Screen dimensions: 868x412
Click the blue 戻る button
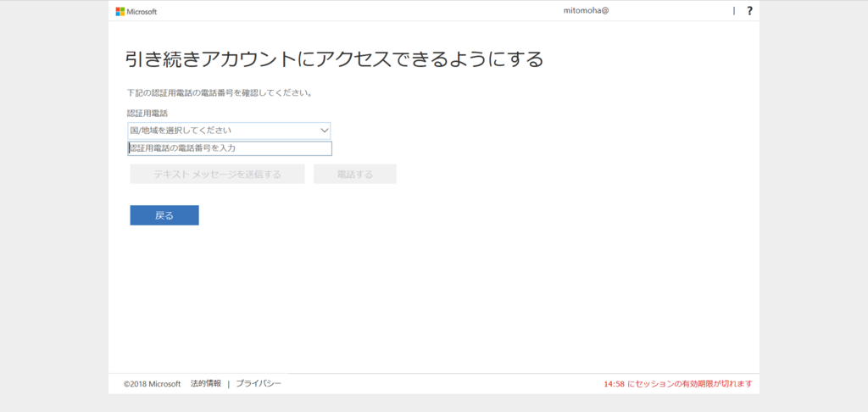click(x=164, y=215)
